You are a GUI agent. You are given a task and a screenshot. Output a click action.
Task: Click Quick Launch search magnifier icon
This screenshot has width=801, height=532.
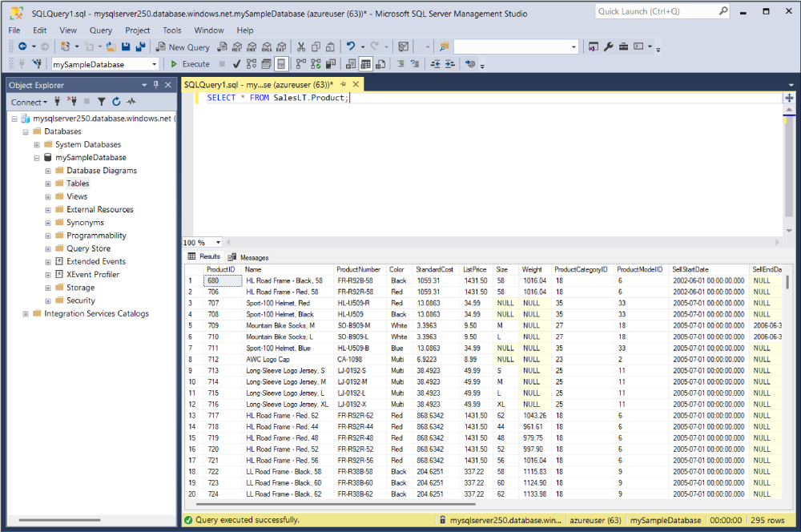pos(723,10)
